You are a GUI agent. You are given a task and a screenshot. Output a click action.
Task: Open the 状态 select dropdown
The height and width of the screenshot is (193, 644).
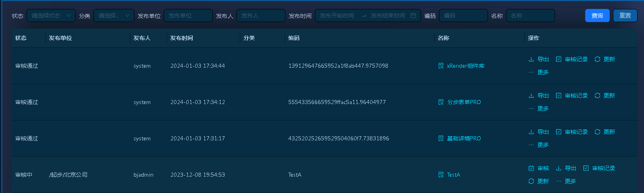pyautogui.click(x=51, y=16)
